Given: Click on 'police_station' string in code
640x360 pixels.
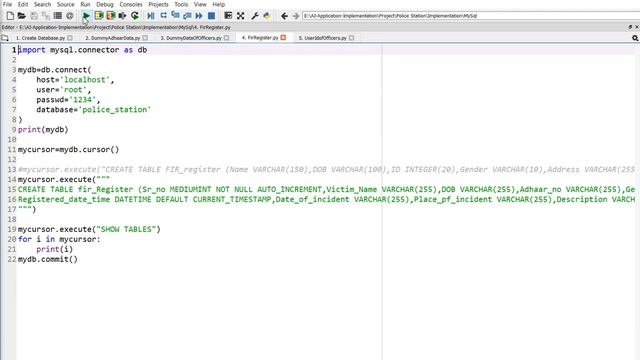Looking at the screenshot, I should coord(115,110).
